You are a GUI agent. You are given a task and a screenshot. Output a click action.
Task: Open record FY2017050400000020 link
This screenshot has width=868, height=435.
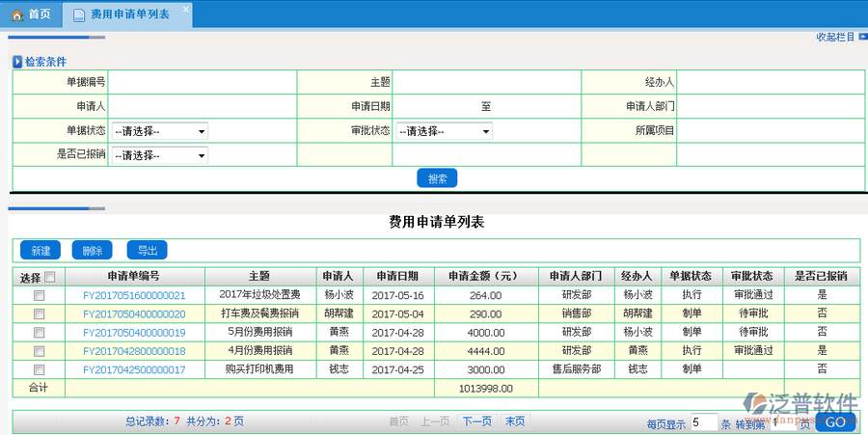(x=134, y=314)
